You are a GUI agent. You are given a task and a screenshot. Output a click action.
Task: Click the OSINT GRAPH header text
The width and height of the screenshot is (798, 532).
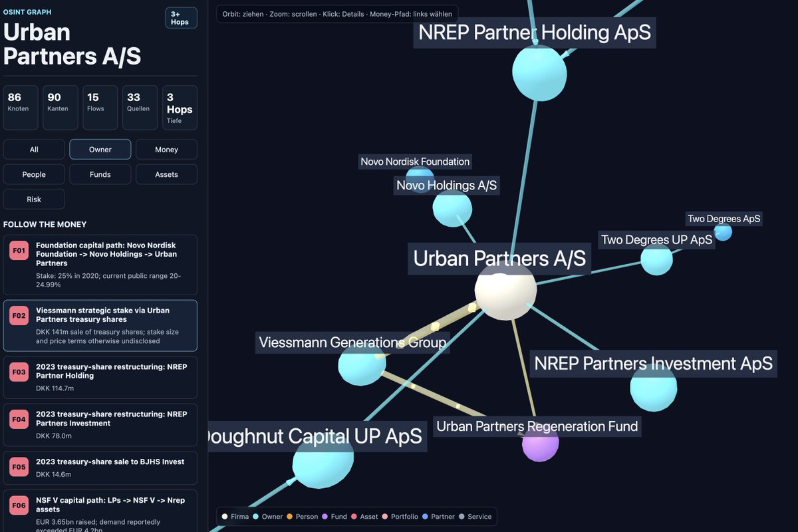tap(27, 12)
